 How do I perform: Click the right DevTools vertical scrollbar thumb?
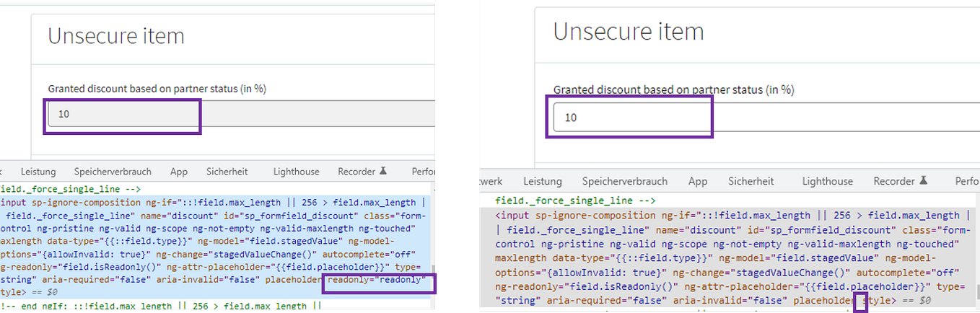coord(978,291)
